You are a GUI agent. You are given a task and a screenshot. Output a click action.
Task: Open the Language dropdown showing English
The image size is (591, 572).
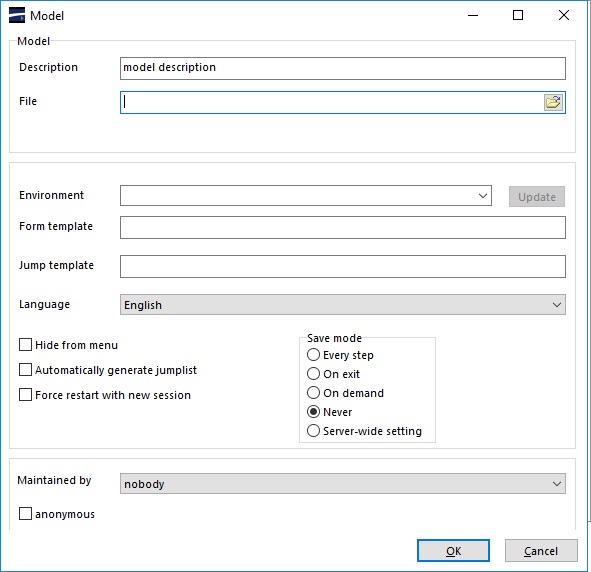(x=343, y=304)
